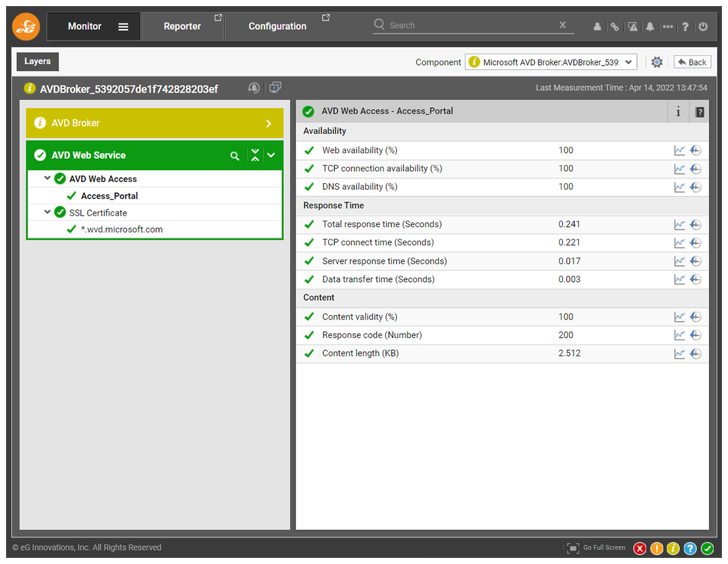Expand the AVD Broker layer

[x=269, y=123]
